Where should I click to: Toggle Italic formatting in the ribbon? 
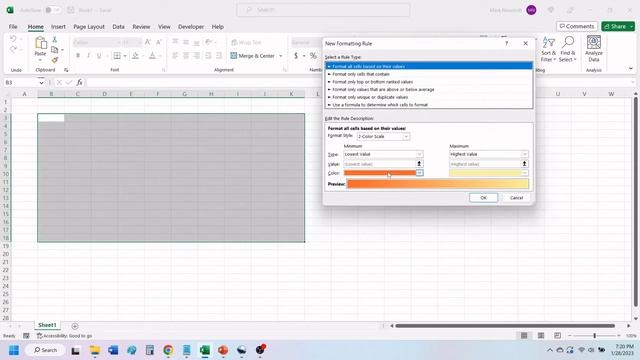88,56
